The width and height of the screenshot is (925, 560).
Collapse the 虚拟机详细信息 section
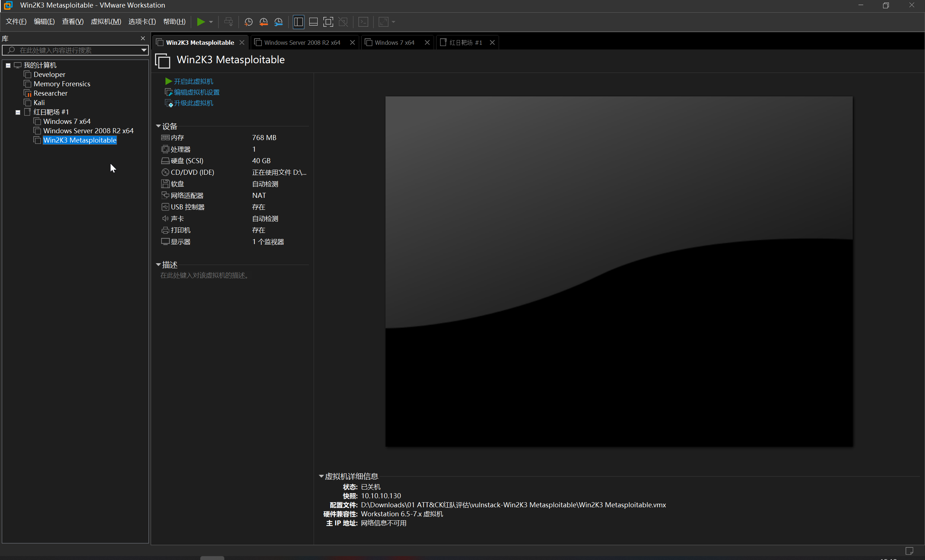[321, 476]
